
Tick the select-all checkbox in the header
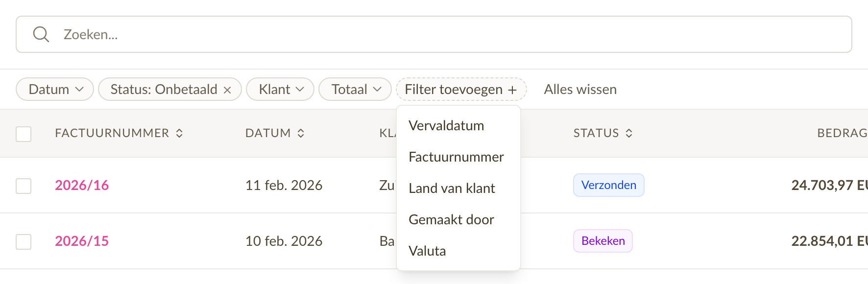(x=24, y=134)
